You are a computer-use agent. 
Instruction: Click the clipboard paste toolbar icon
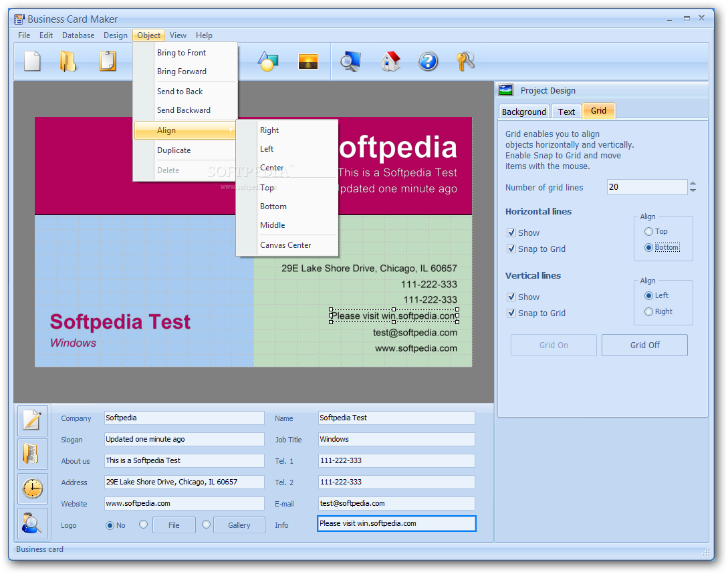108,61
